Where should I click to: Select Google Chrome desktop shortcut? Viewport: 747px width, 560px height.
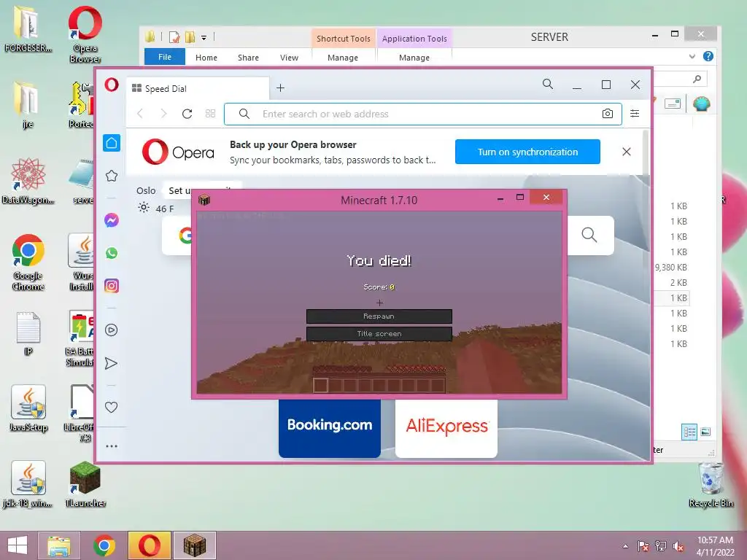tap(28, 262)
